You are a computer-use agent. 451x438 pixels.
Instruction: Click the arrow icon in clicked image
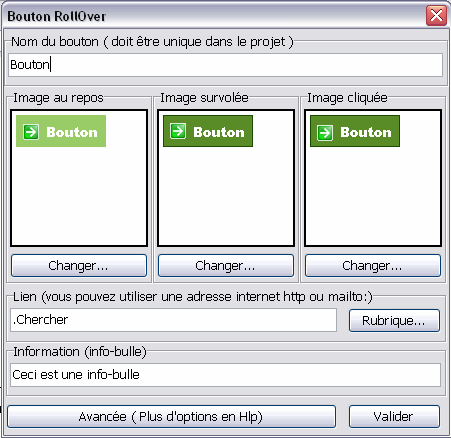[325, 133]
